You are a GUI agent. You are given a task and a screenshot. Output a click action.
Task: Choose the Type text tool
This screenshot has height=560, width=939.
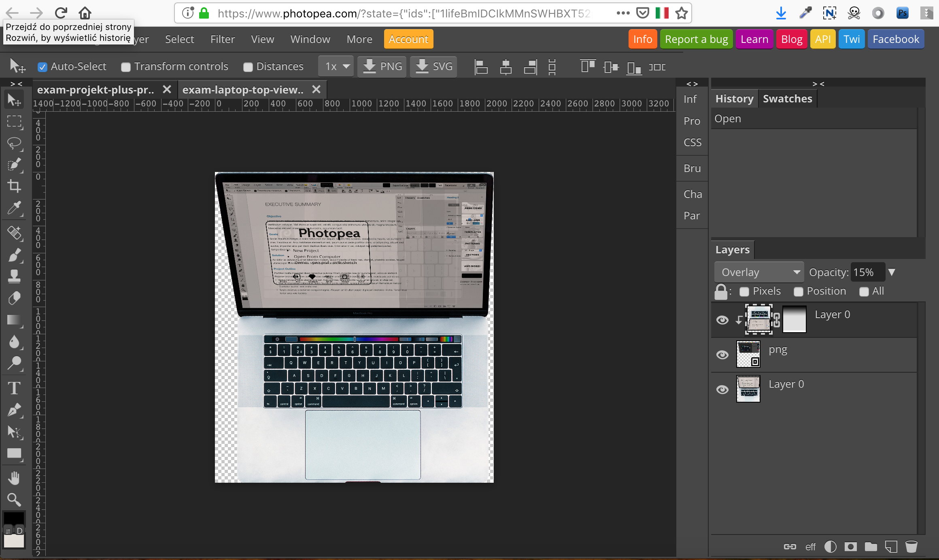point(14,388)
